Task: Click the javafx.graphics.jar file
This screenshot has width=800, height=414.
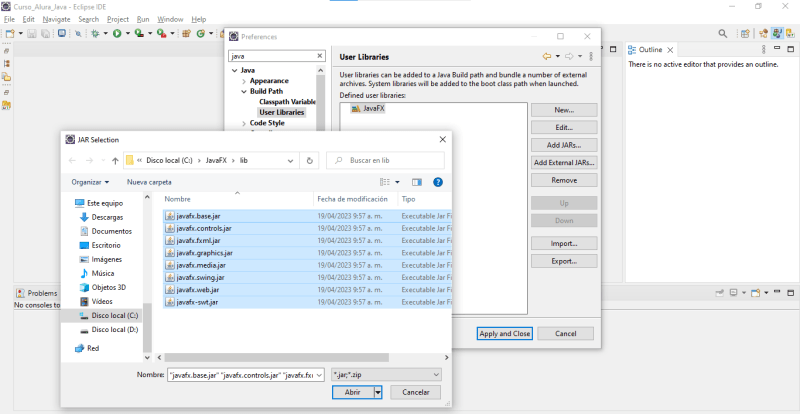Action: (307, 253)
